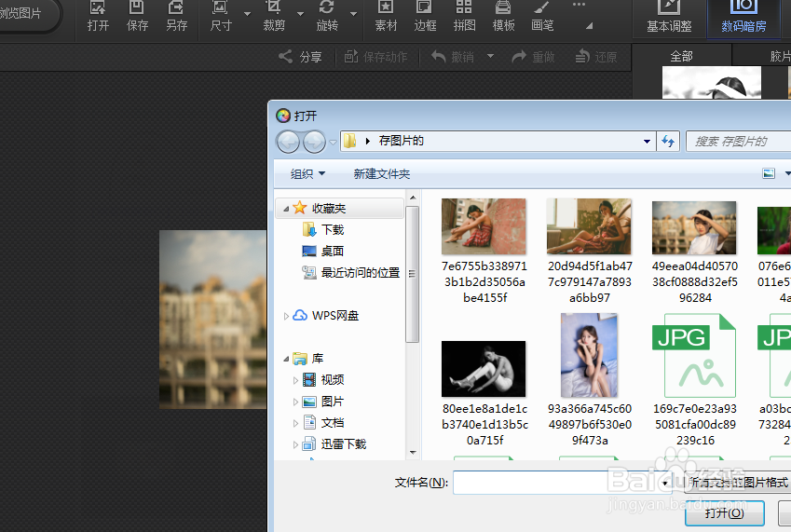
Task: Click the 保存 (Save) toolbar icon
Action: pos(137,17)
